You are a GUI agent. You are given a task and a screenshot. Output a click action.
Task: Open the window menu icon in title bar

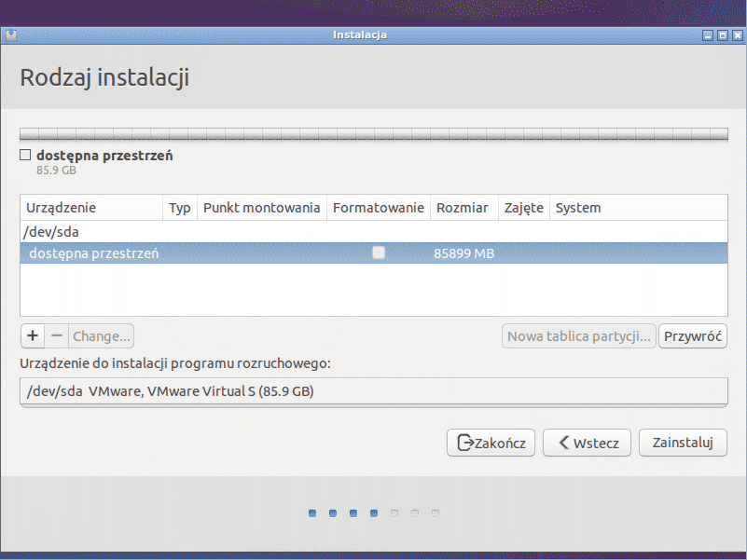click(x=10, y=35)
